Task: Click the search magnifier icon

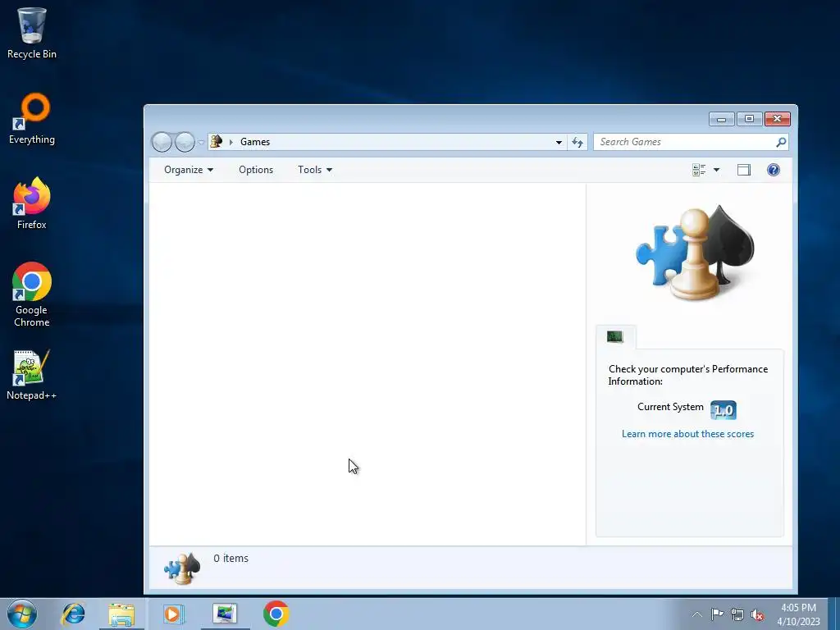Action: (781, 142)
